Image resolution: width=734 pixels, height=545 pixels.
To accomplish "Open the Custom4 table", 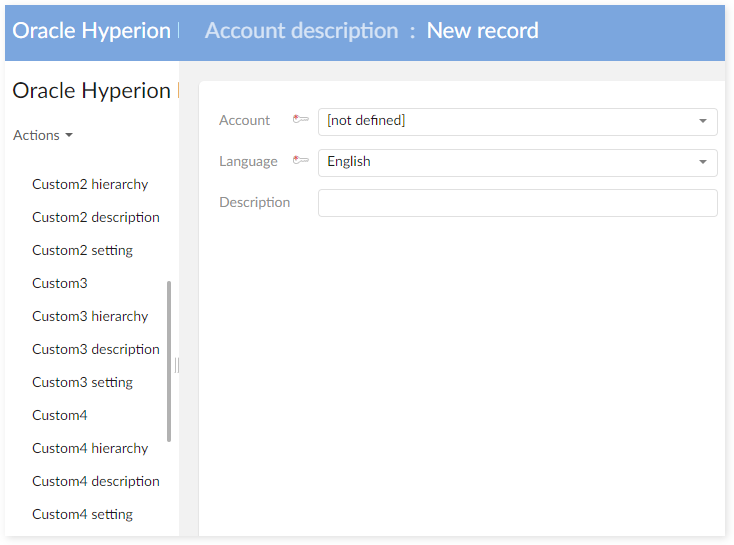I will [x=60, y=415].
